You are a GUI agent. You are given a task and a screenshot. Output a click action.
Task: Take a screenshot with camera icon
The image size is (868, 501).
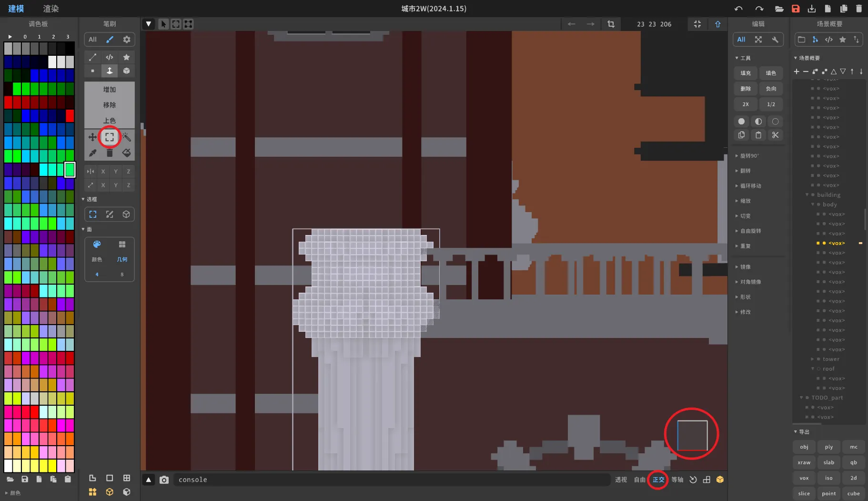click(164, 480)
